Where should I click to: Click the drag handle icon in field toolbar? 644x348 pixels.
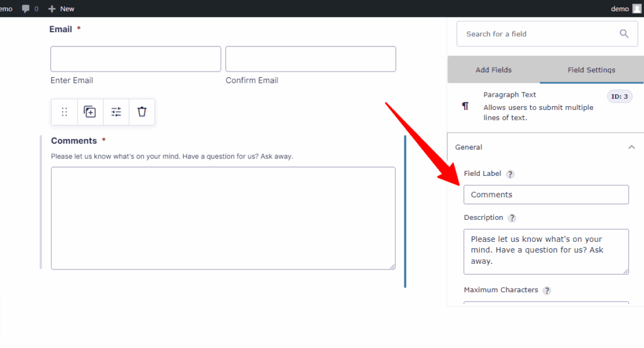(x=65, y=112)
